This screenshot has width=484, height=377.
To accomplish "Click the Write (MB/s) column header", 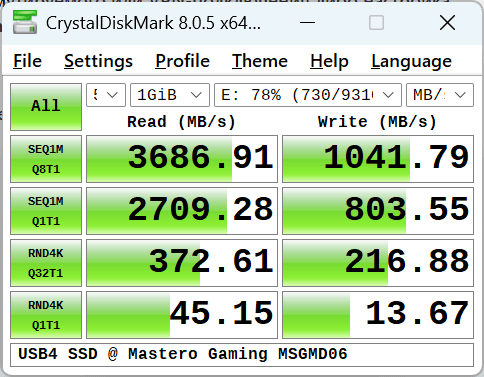I will click(377, 122).
